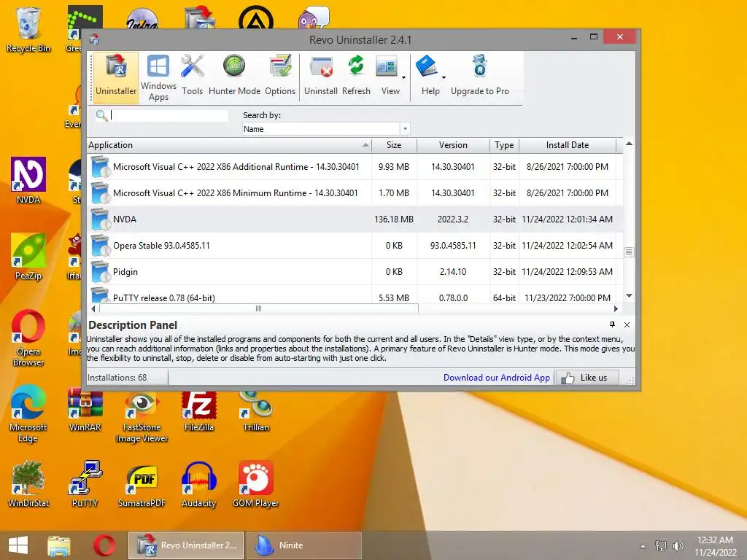
Task: Open NVDA desktop shortcut
Action: [x=28, y=181]
